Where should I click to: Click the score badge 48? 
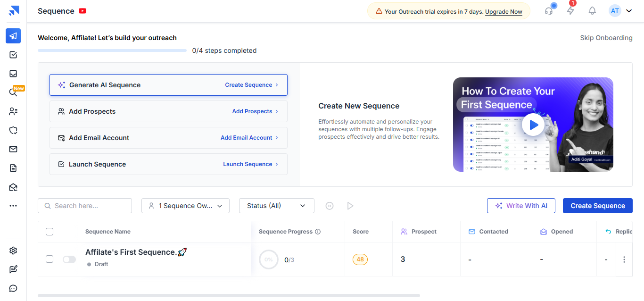360,259
